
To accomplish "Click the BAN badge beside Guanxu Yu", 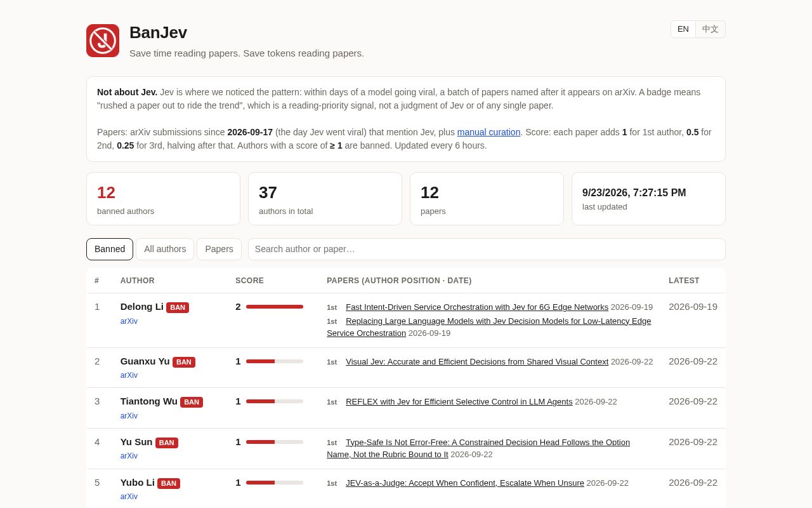I will tap(184, 362).
